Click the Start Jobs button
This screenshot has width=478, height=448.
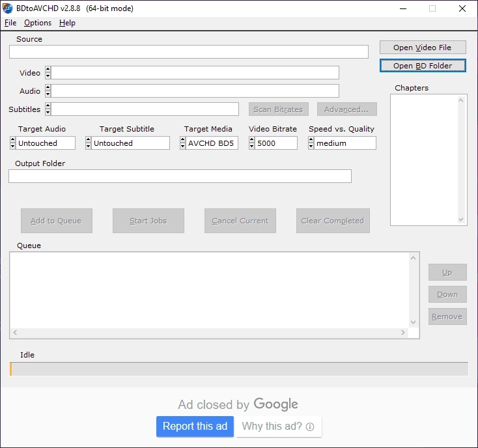point(148,221)
